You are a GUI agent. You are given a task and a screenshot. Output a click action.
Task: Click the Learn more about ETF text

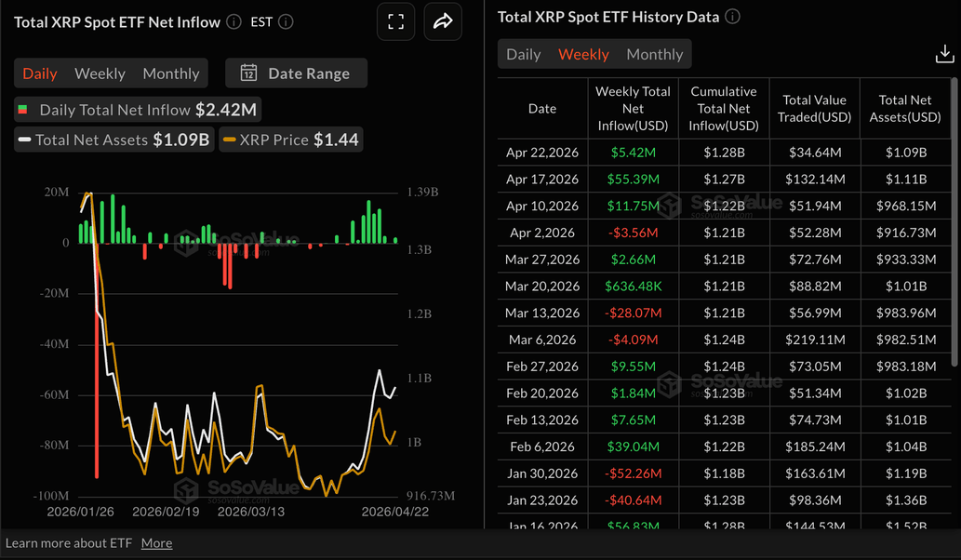coord(69,543)
